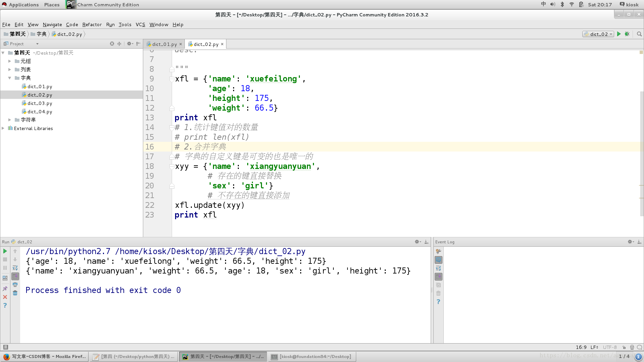Click dict_03.py in project tree
Screen dimensions: 644x362
point(40,103)
